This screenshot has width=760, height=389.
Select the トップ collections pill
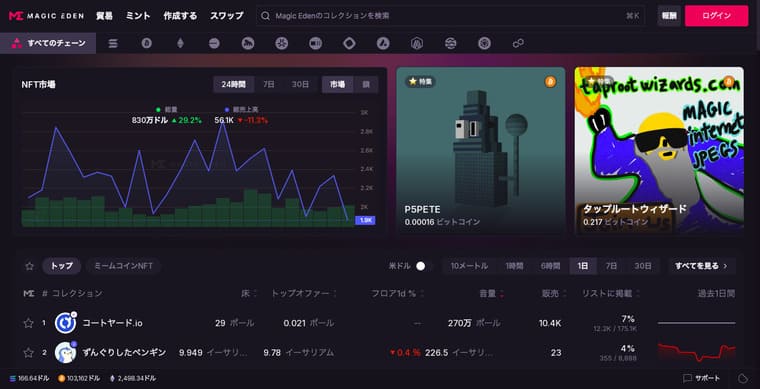(62, 266)
